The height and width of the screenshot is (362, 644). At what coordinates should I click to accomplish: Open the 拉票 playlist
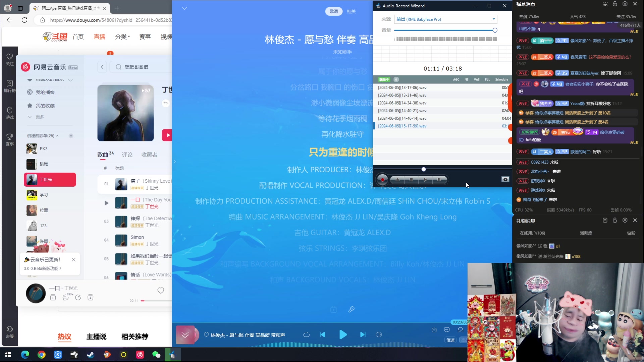click(x=50, y=210)
